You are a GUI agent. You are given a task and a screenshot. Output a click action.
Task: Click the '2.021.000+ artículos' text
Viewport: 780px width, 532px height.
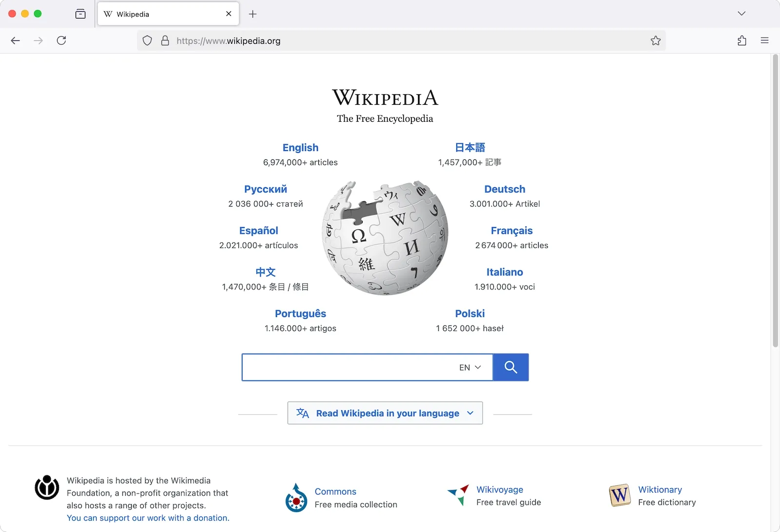click(258, 245)
